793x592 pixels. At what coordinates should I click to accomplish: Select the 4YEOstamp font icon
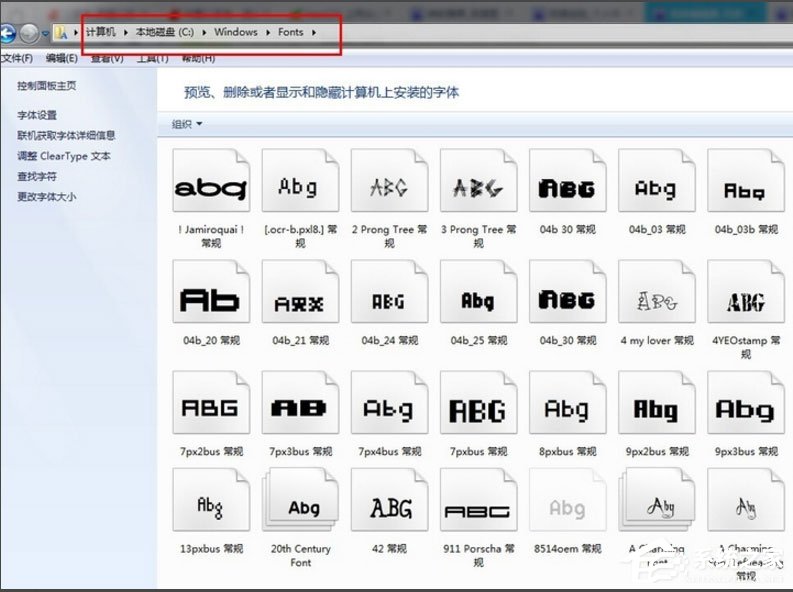(746, 292)
